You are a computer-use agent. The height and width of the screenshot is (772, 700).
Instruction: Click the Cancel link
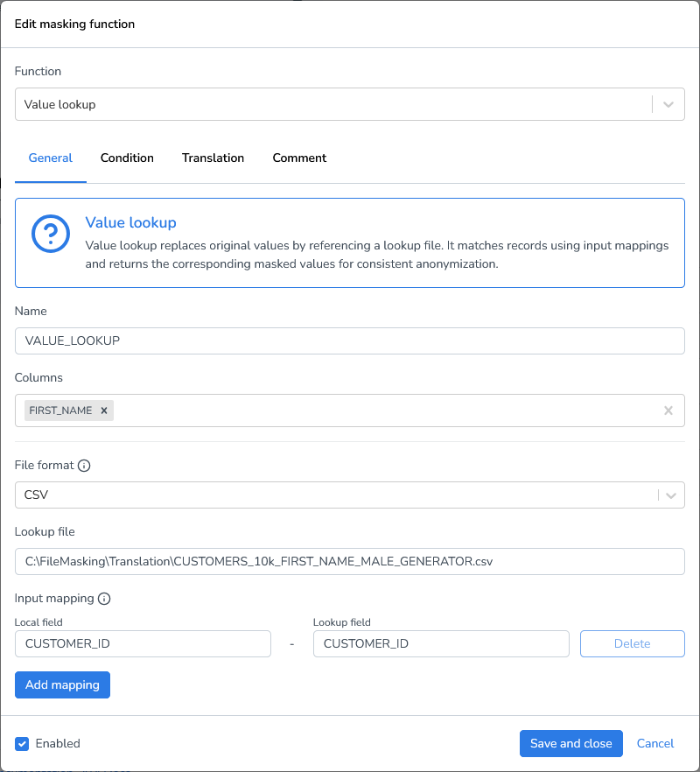click(x=655, y=743)
